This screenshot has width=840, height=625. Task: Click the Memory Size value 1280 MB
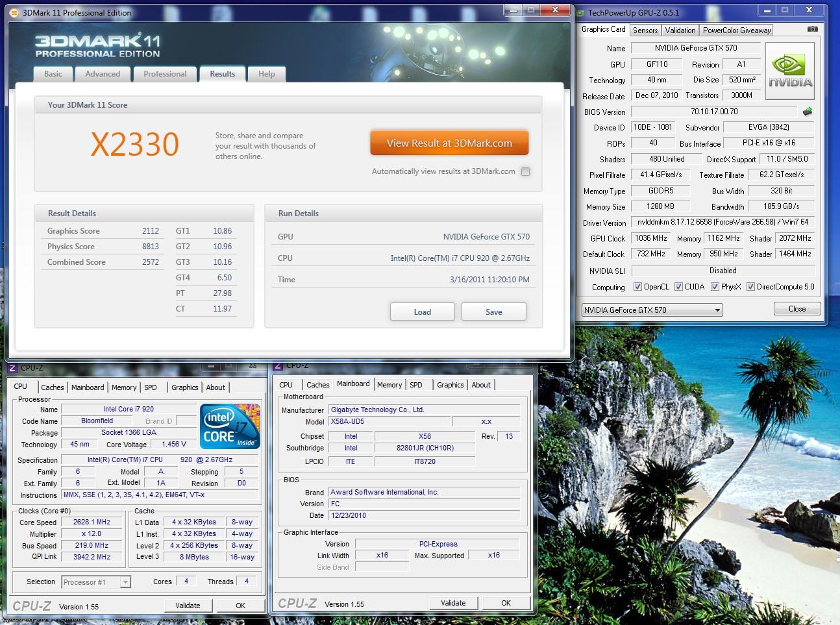pos(660,206)
